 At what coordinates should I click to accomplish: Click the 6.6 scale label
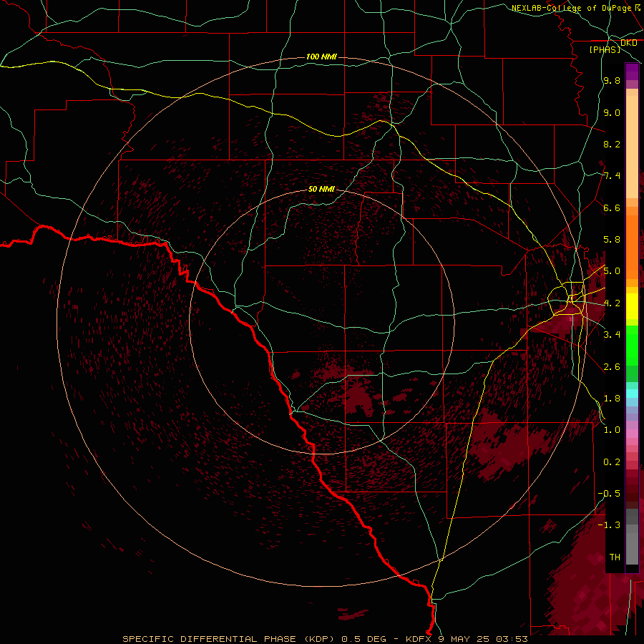coord(612,208)
